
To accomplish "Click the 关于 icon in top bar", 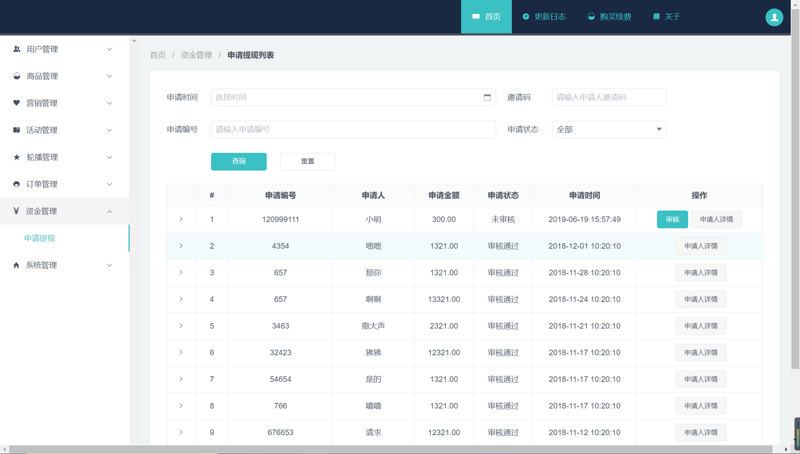I will click(x=657, y=17).
